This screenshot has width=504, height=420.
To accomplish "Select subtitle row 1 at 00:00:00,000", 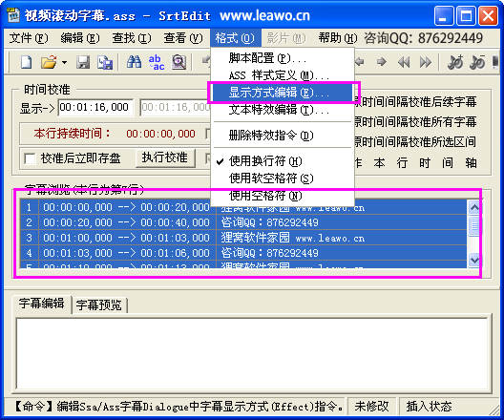I will point(243,207).
